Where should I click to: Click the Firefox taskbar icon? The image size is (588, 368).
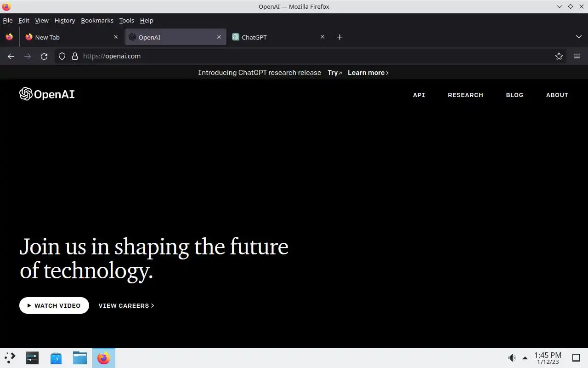104,357
